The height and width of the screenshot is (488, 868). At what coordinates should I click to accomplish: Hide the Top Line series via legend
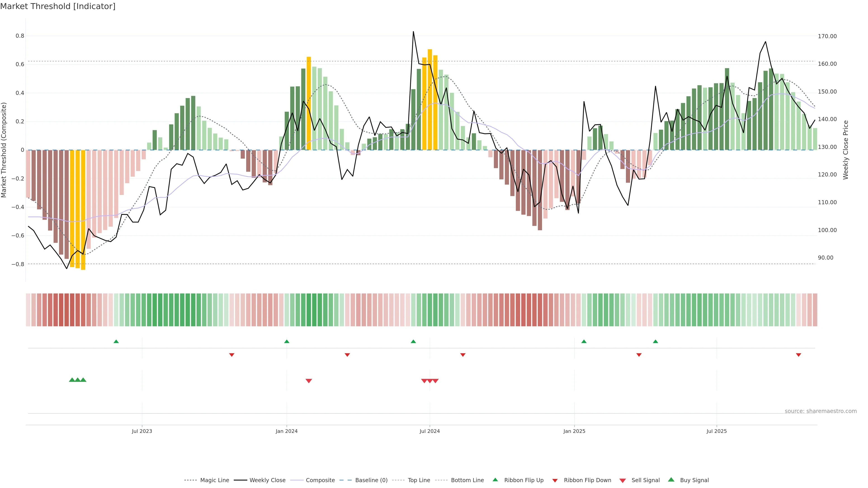[419, 480]
